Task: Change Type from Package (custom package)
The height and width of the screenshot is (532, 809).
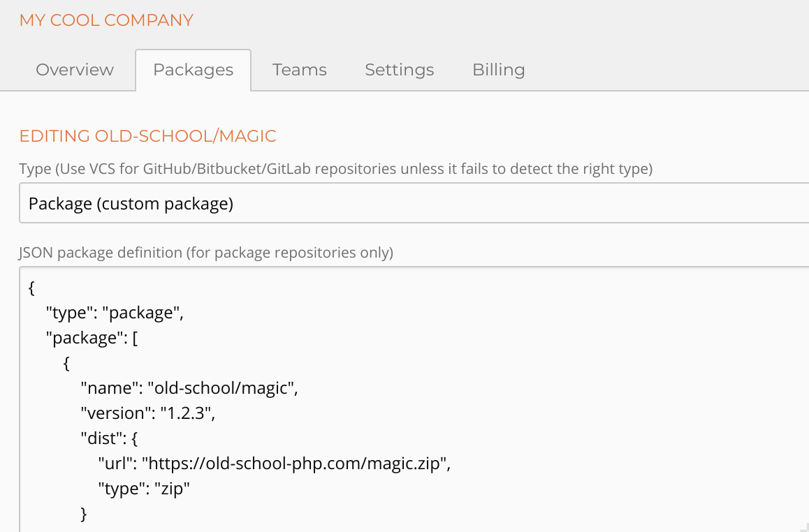Action: (404, 203)
